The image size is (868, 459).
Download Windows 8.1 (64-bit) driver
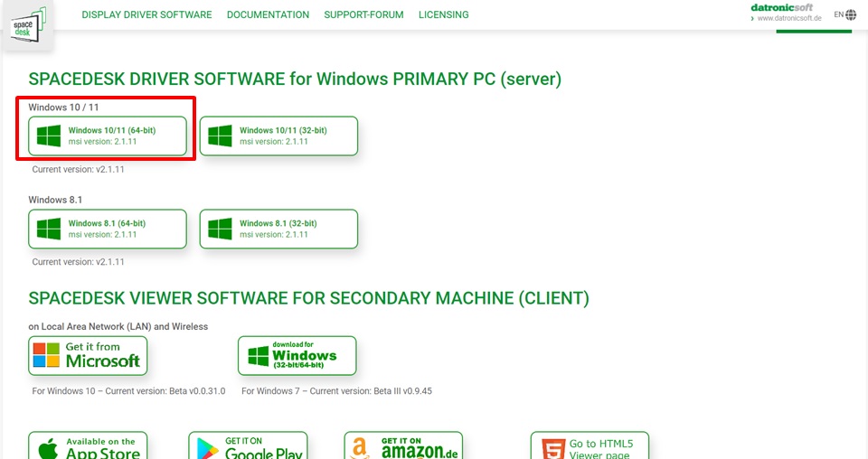click(x=108, y=229)
